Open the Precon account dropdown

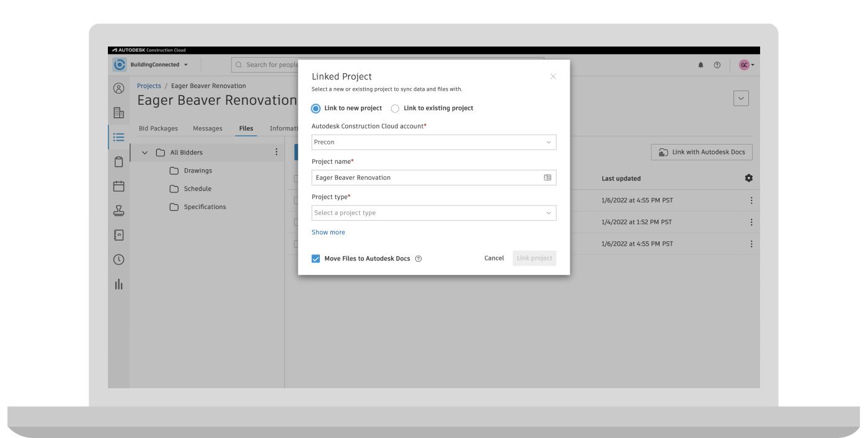[x=433, y=142]
